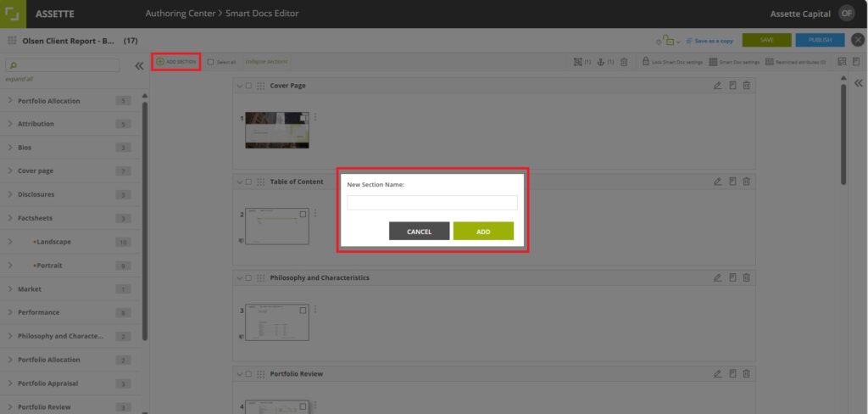Tick the checkbox on page 3 thumbnail

(x=303, y=310)
